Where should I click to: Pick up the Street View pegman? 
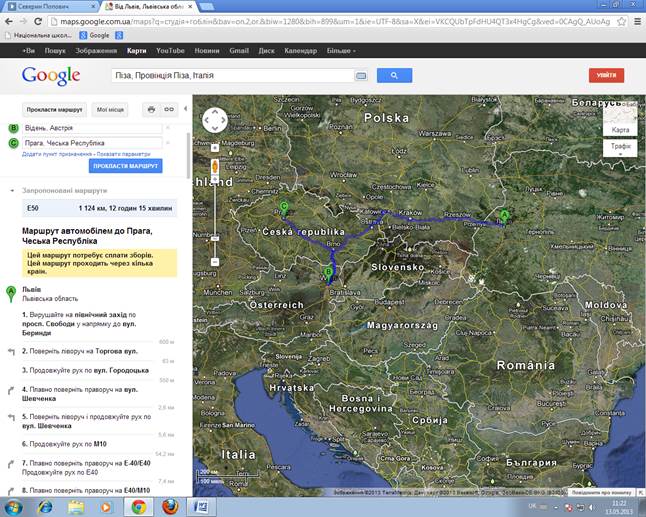coord(215,166)
